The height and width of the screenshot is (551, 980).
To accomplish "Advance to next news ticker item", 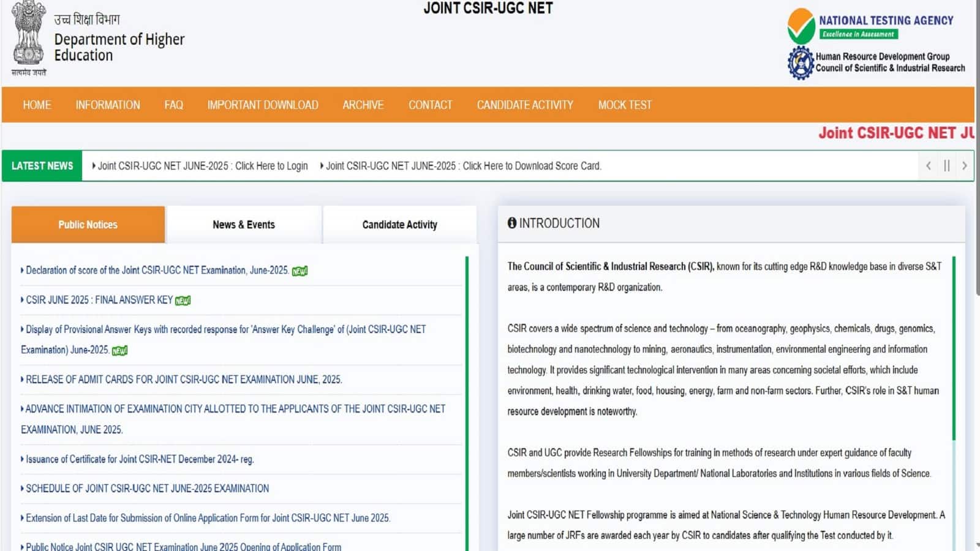I will click(x=964, y=166).
